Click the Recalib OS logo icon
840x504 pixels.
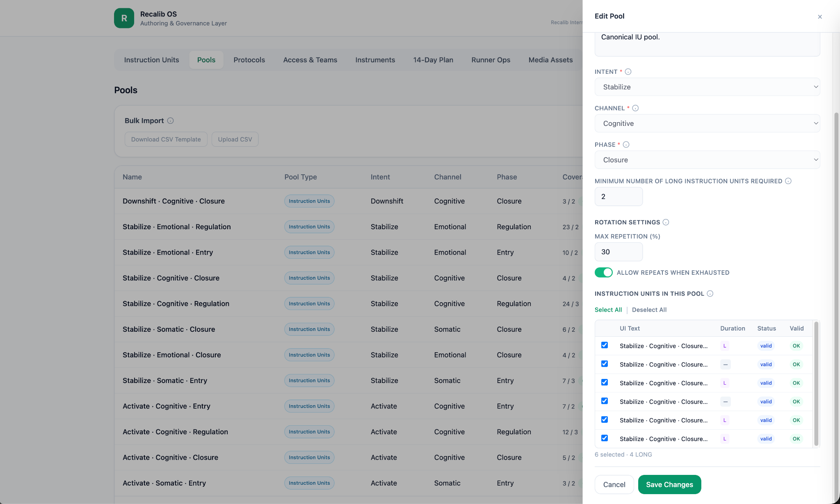124,18
